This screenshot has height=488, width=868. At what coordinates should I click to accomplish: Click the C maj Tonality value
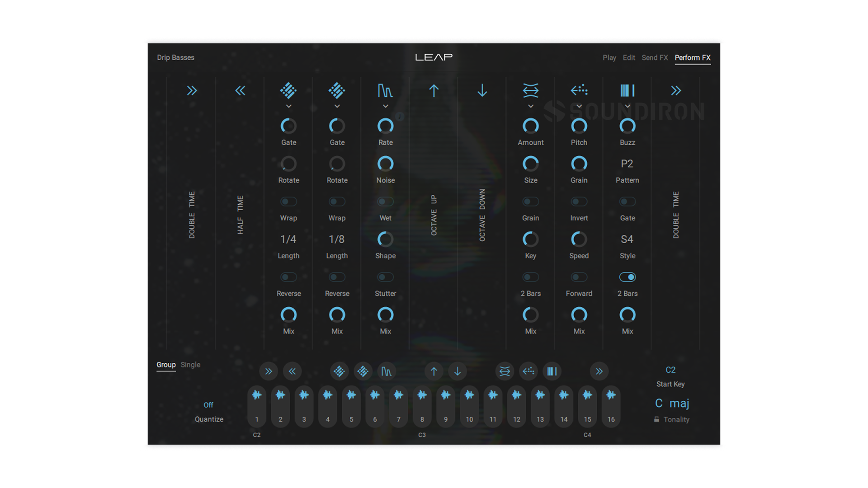(672, 403)
